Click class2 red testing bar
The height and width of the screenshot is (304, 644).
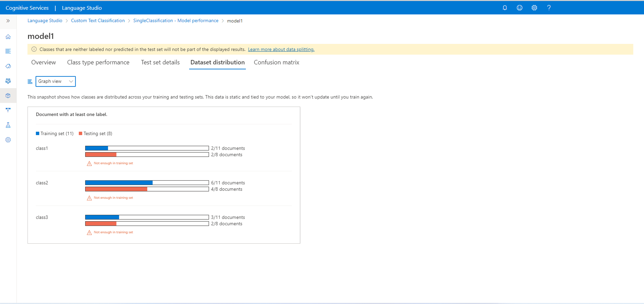tap(116, 189)
